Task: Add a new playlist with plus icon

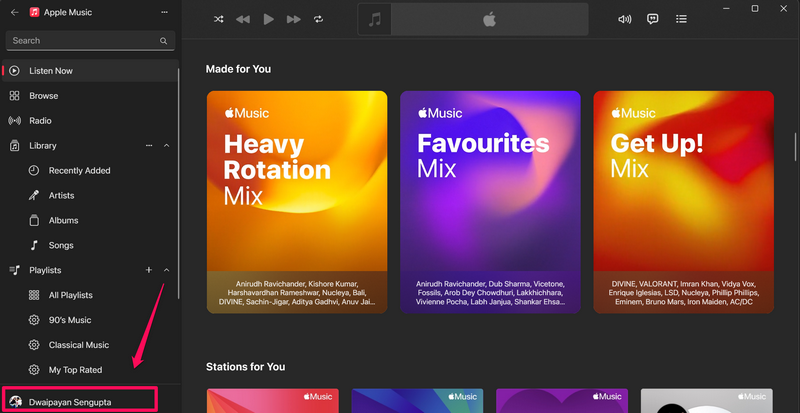Action: pos(149,270)
